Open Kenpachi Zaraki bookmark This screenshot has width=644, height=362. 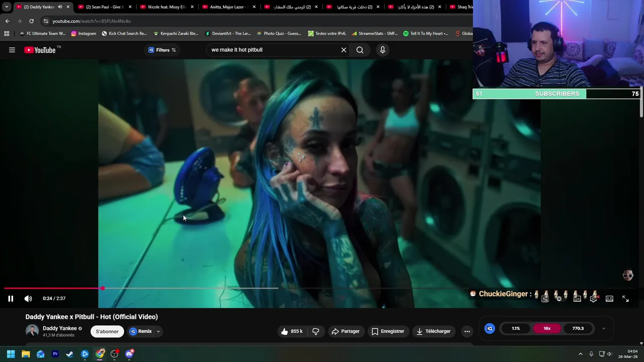click(x=176, y=34)
